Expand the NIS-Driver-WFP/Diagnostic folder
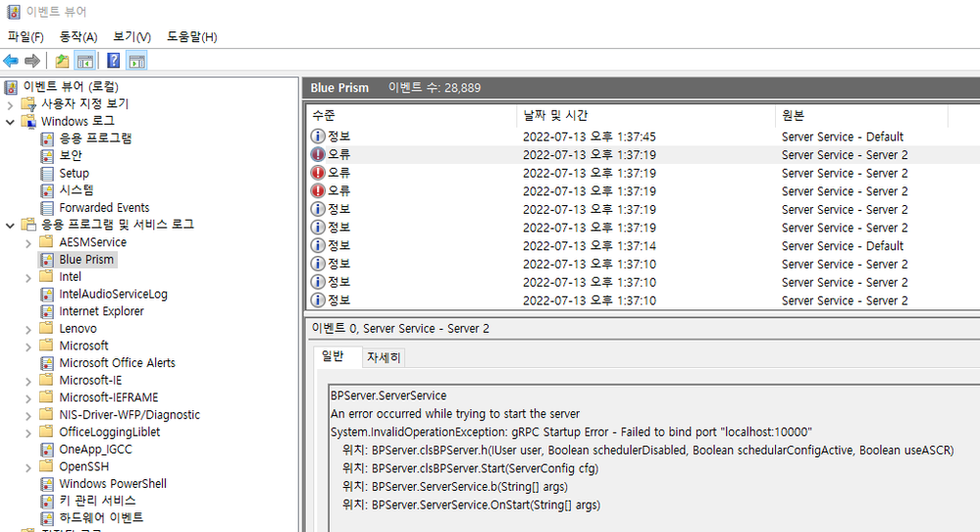The image size is (980, 532). click(x=28, y=415)
